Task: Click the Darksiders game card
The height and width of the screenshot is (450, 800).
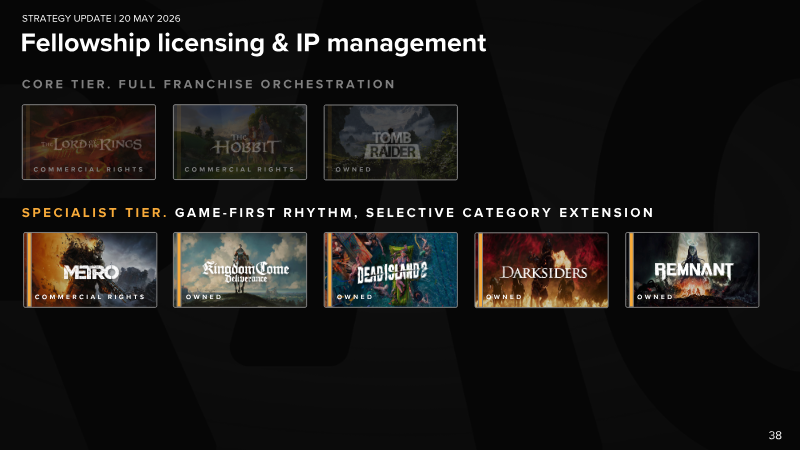Action: (541, 270)
